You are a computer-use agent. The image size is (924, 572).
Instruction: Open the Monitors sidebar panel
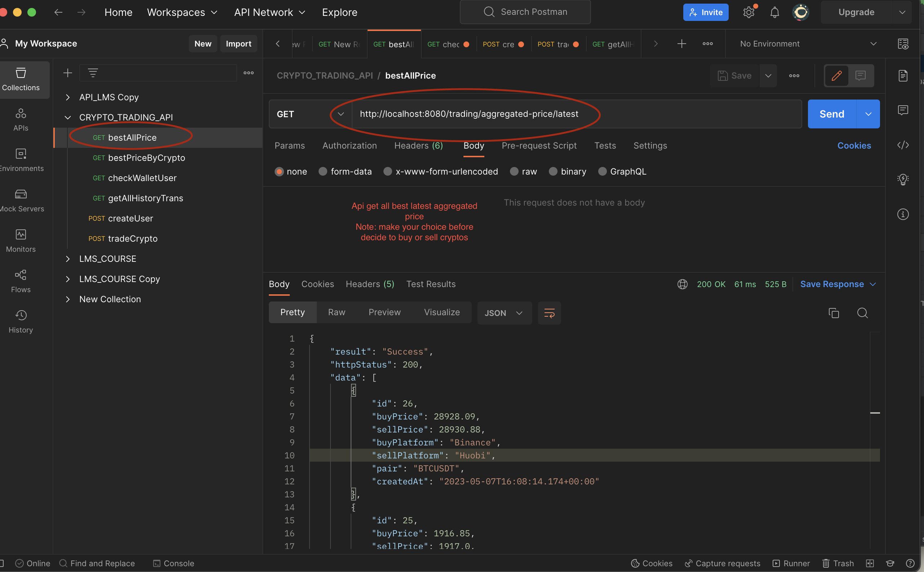coord(21,241)
